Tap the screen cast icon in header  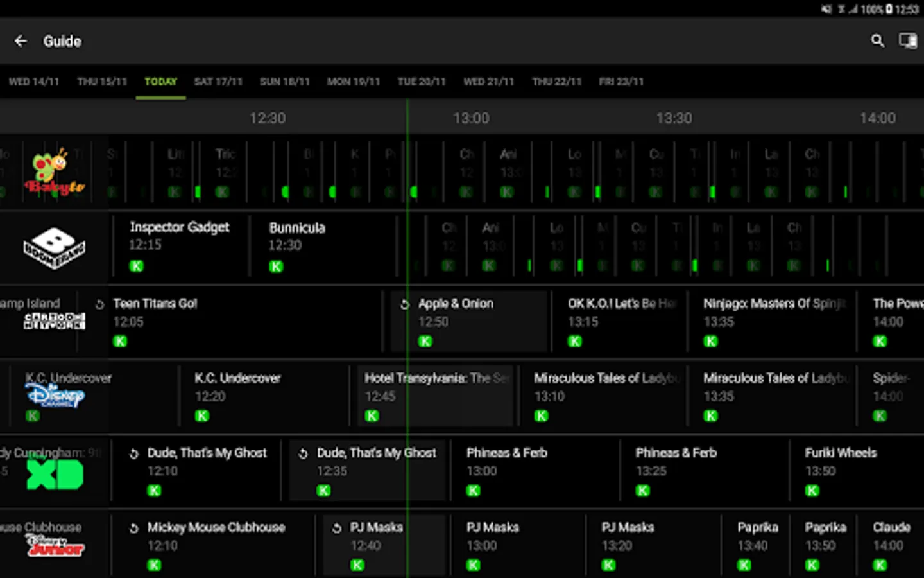907,41
